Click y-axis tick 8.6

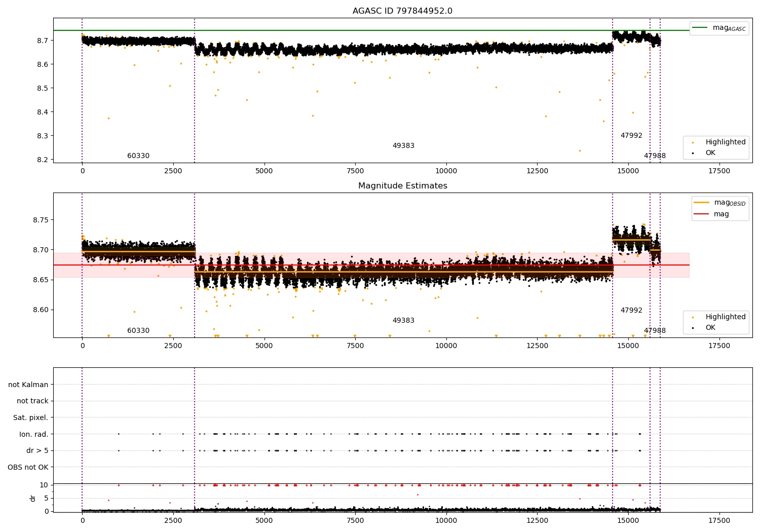tap(43, 64)
